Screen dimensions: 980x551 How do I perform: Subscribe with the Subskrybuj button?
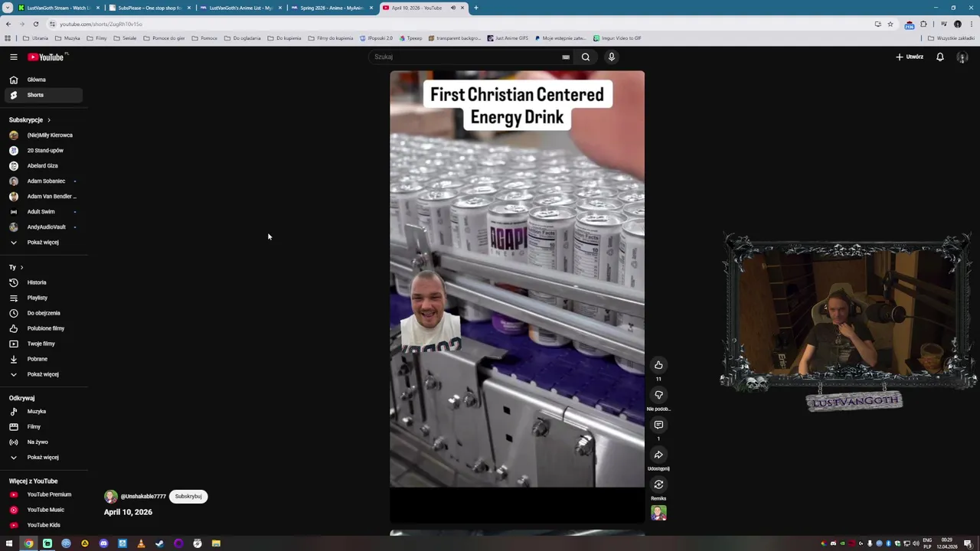pyautogui.click(x=188, y=496)
